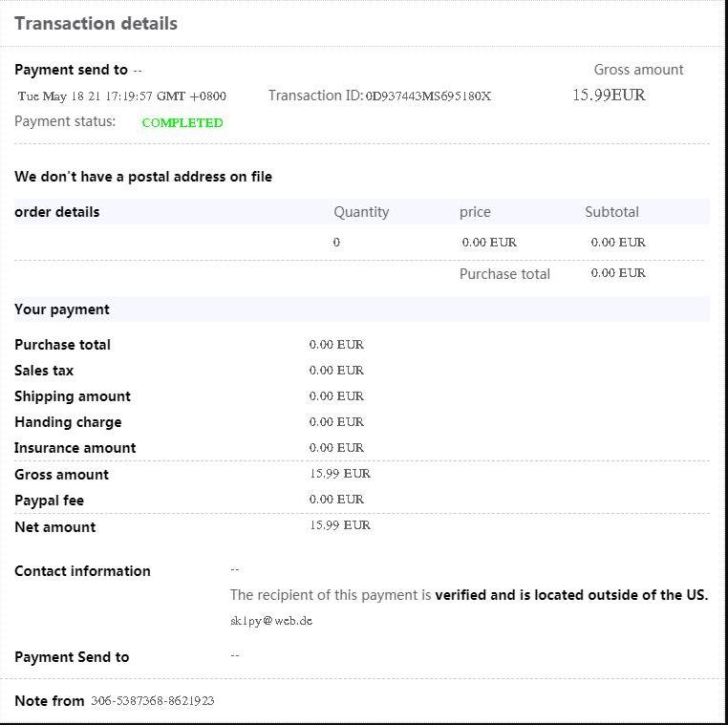The image size is (728, 725).
Task: Click the Insurance amount row label
Action: point(75,448)
